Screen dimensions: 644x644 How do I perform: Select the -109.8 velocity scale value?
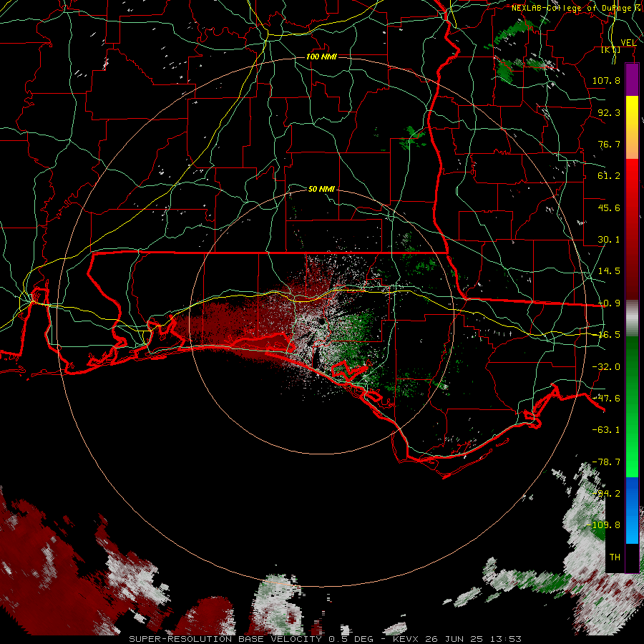coord(603,525)
